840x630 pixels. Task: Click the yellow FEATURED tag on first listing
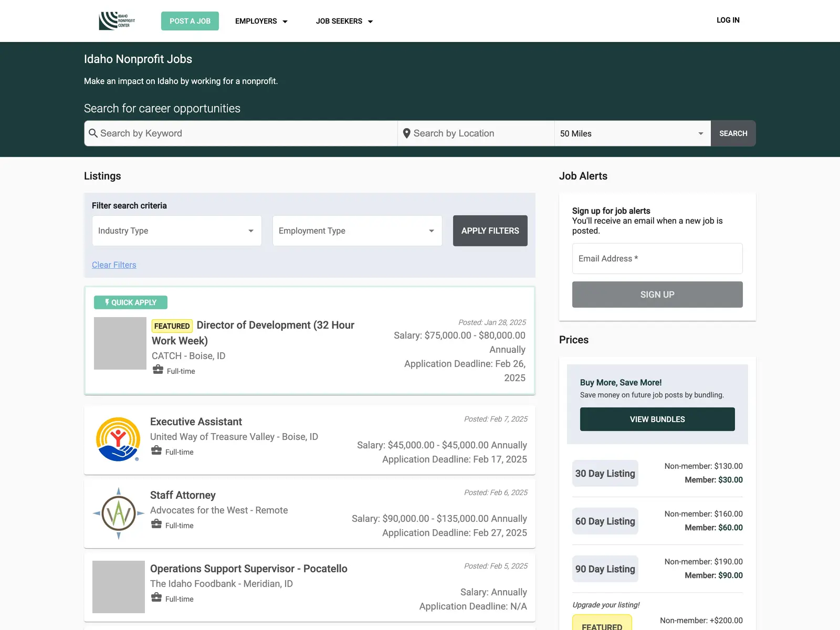(172, 326)
